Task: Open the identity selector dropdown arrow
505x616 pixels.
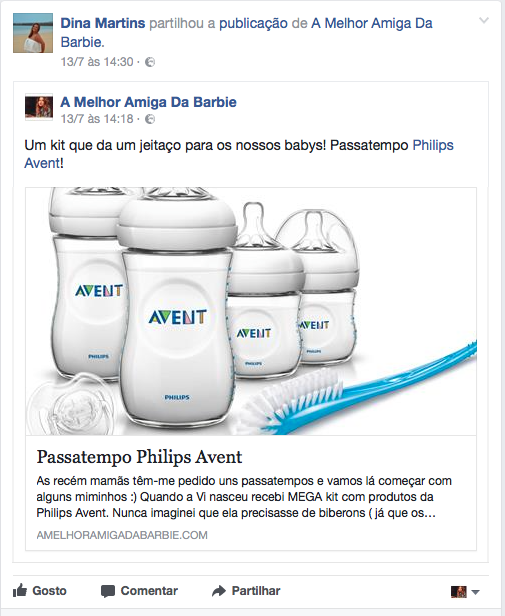Action: [x=476, y=592]
